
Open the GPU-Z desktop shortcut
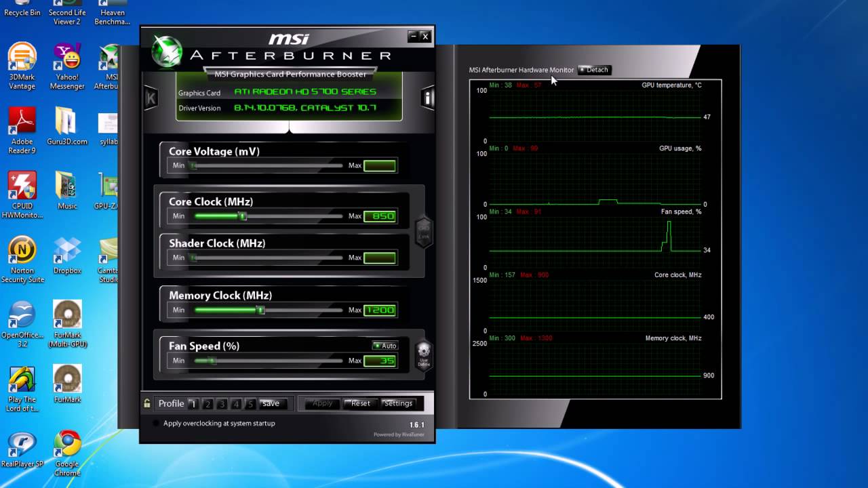pos(108,190)
